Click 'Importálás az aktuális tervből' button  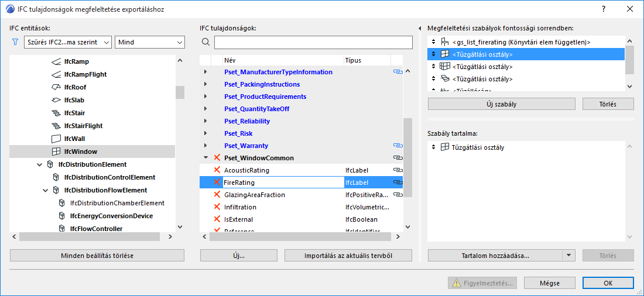click(x=348, y=256)
